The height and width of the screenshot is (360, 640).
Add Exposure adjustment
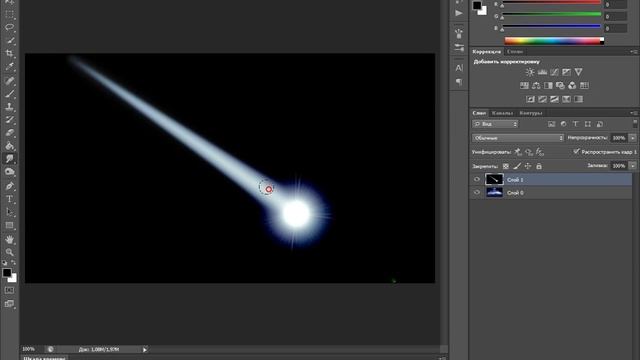click(x=566, y=72)
